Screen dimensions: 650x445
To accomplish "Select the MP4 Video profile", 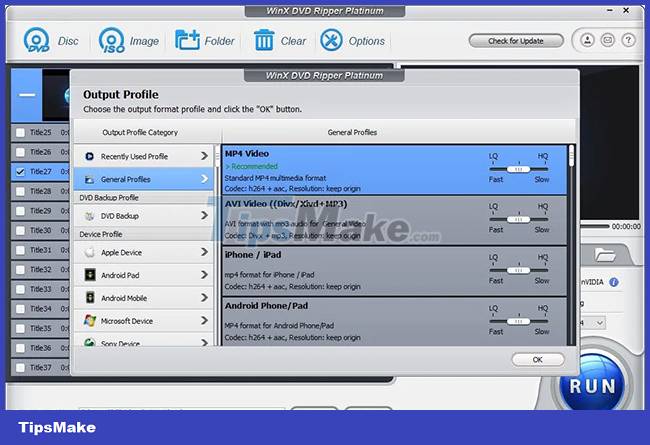I will (x=395, y=170).
